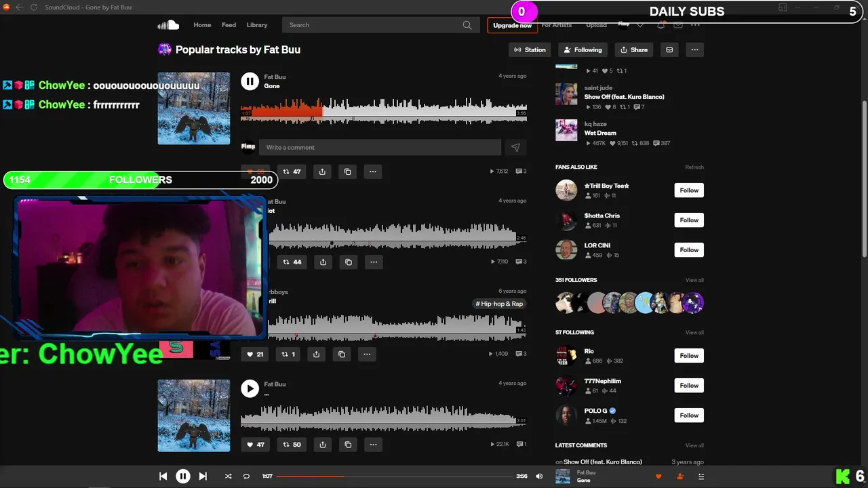Screen dimensions: 868x488
Task: Open the play queue icon
Action: coord(701,476)
